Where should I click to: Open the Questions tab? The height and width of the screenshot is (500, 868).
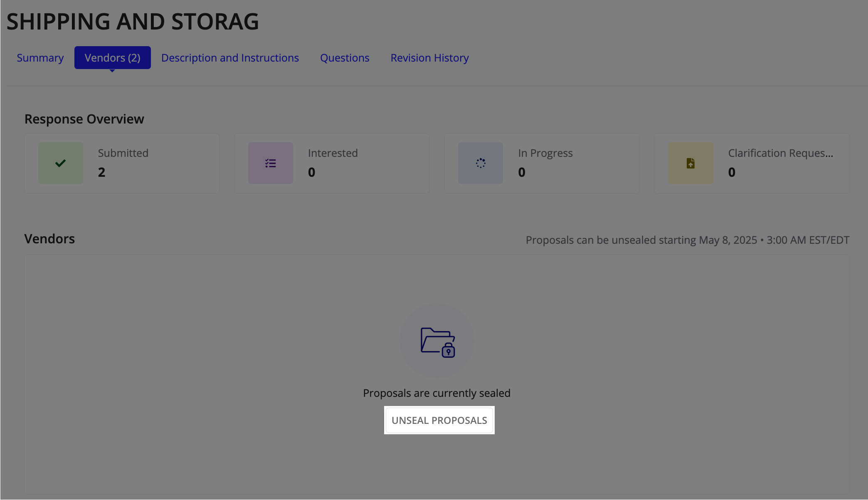click(x=345, y=58)
